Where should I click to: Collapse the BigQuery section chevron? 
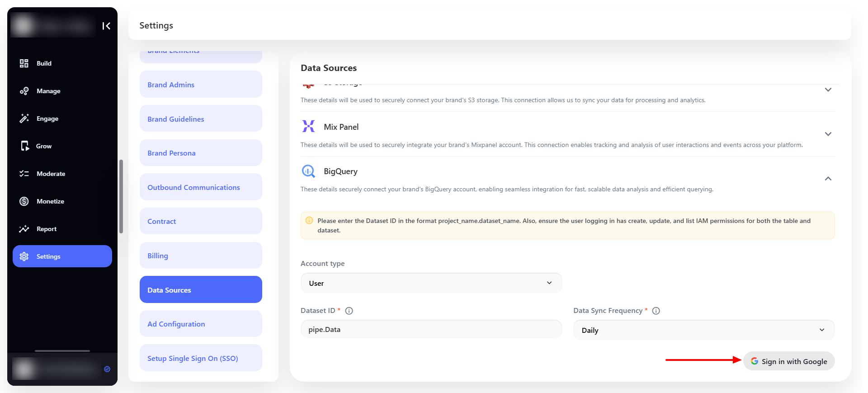(828, 179)
